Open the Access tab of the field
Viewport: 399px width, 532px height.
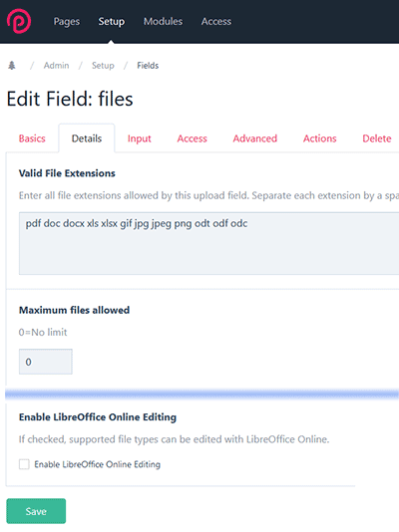(193, 138)
